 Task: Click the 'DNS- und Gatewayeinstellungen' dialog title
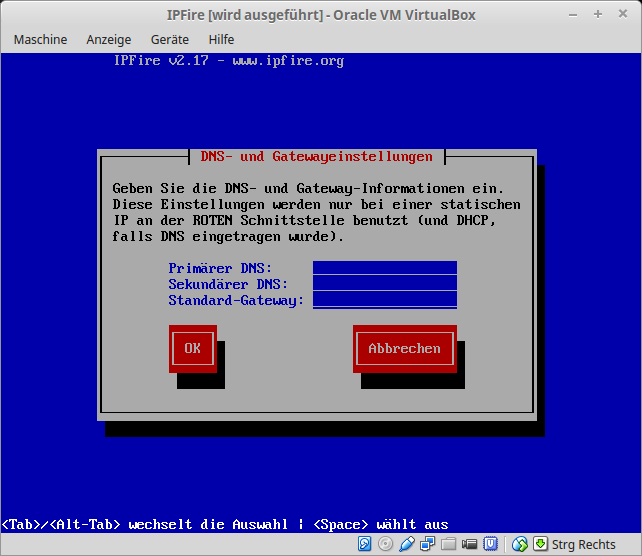(x=316, y=156)
